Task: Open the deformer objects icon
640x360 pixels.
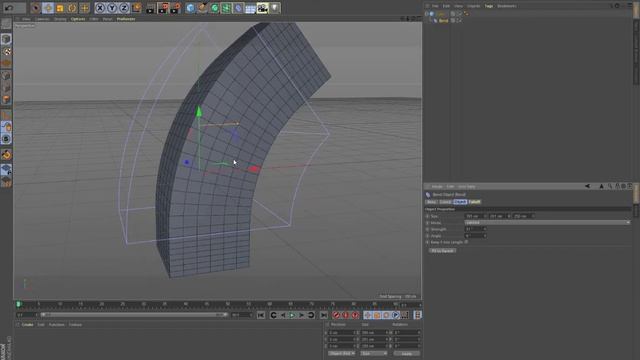Action: coord(238,8)
